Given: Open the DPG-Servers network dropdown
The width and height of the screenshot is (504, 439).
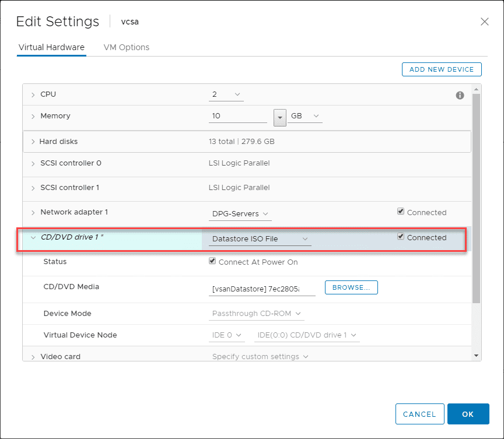Looking at the screenshot, I should click(240, 214).
